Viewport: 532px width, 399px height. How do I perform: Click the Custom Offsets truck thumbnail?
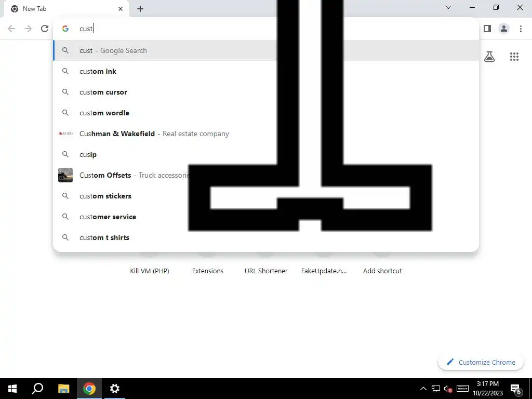65,175
